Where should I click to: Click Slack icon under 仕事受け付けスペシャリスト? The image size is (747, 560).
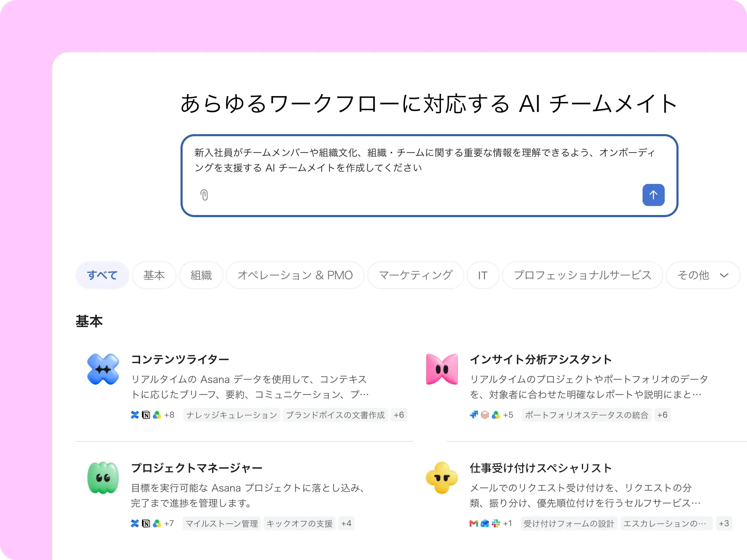496,523
